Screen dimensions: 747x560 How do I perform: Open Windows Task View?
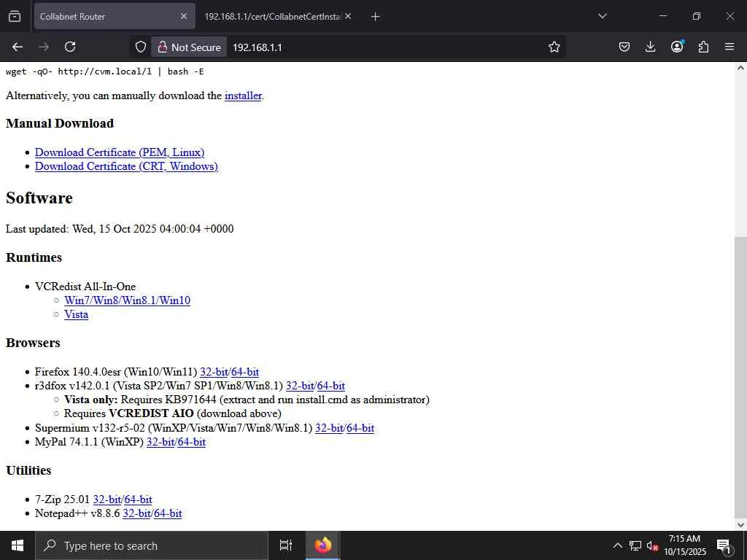(286, 545)
